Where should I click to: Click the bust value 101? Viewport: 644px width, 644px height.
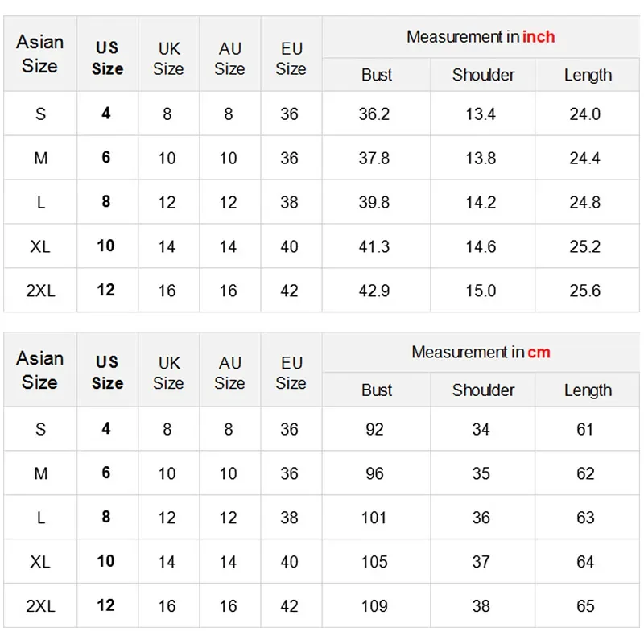374,518
